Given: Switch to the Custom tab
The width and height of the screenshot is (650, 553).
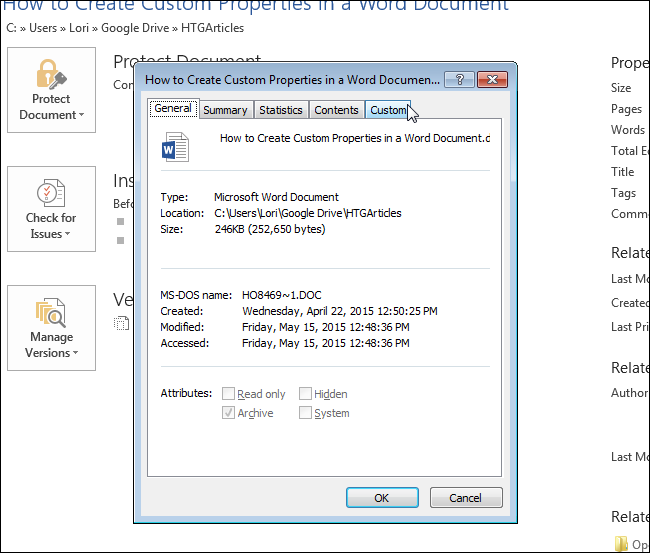Looking at the screenshot, I should pyautogui.click(x=388, y=110).
